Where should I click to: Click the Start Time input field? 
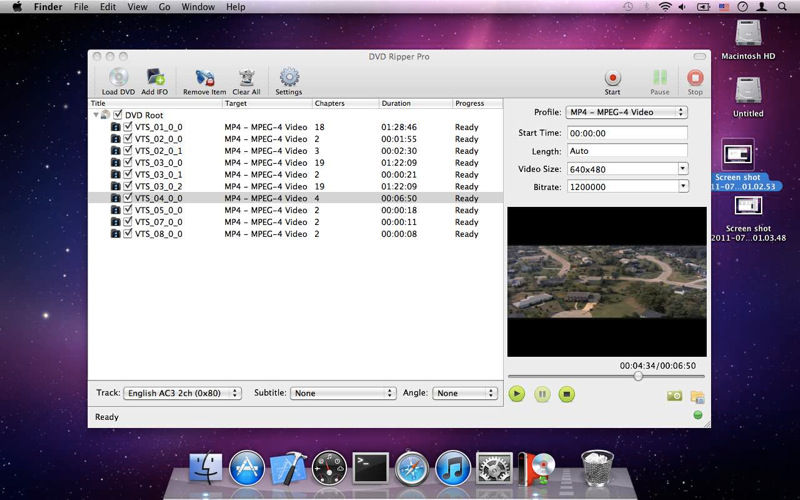(627, 133)
